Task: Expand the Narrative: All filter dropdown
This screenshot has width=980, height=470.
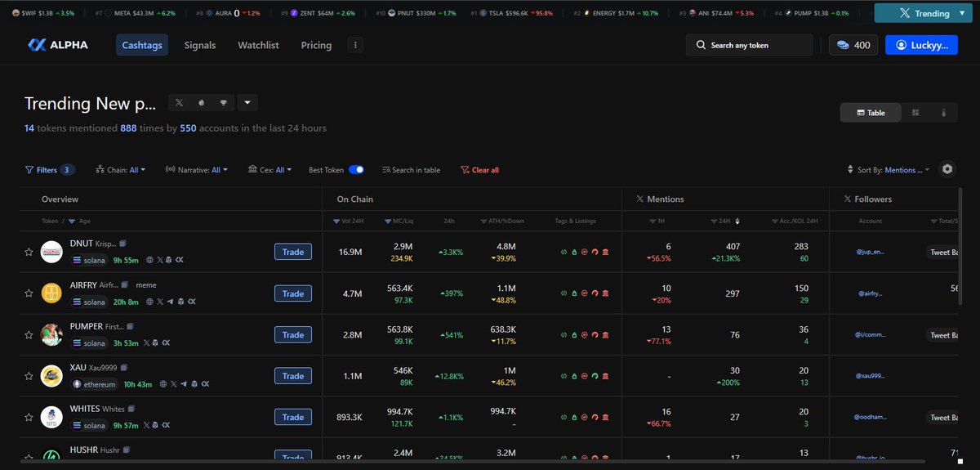Action: 196,170
